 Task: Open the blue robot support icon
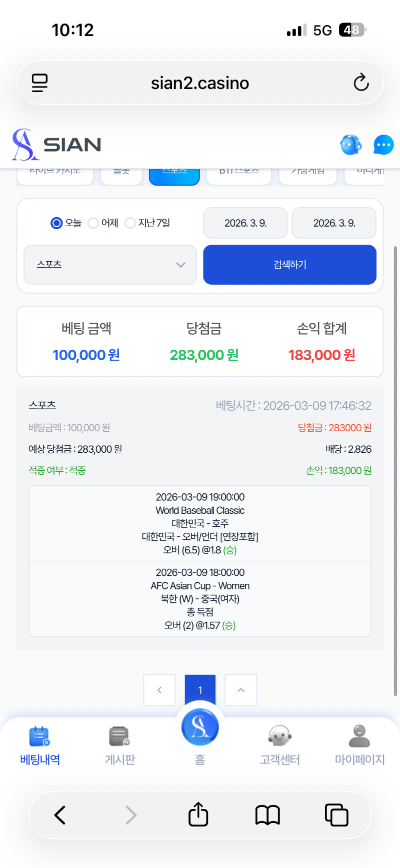pos(351,145)
